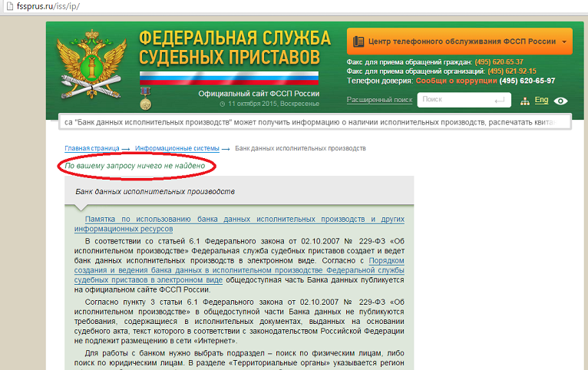This screenshot has width=588, height=370.
Task: Switch site language with Eng link
Action: pos(541,100)
